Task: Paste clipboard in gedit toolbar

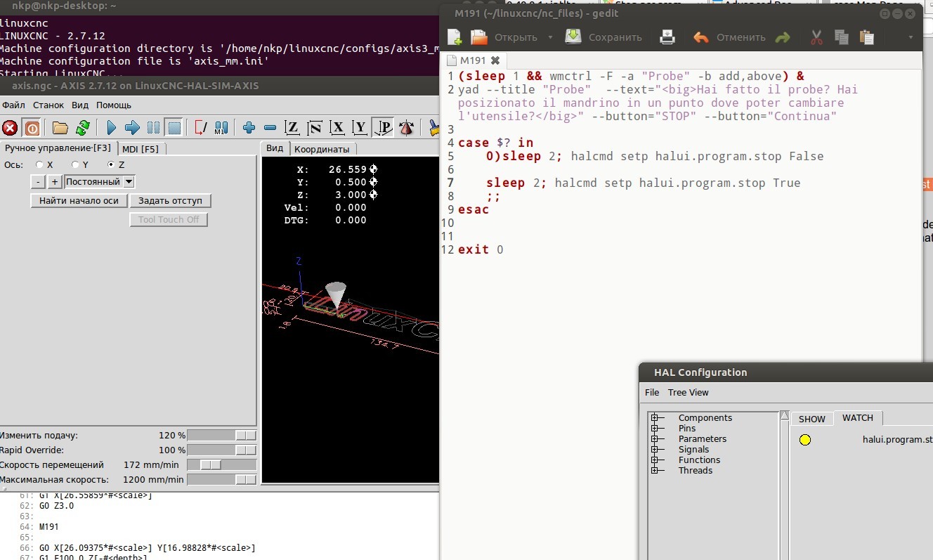Action: click(867, 37)
